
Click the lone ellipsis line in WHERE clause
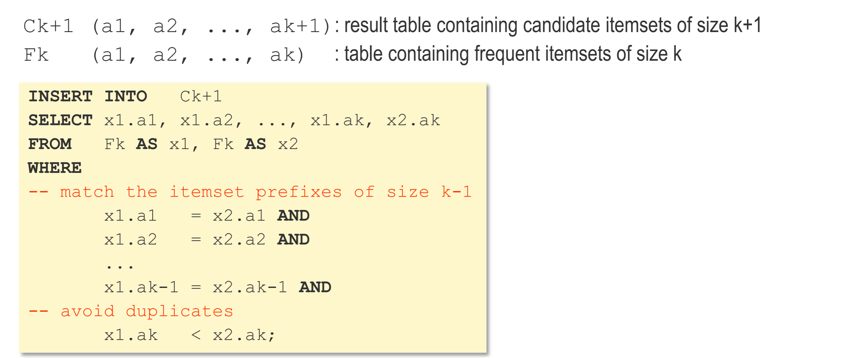coord(120,266)
